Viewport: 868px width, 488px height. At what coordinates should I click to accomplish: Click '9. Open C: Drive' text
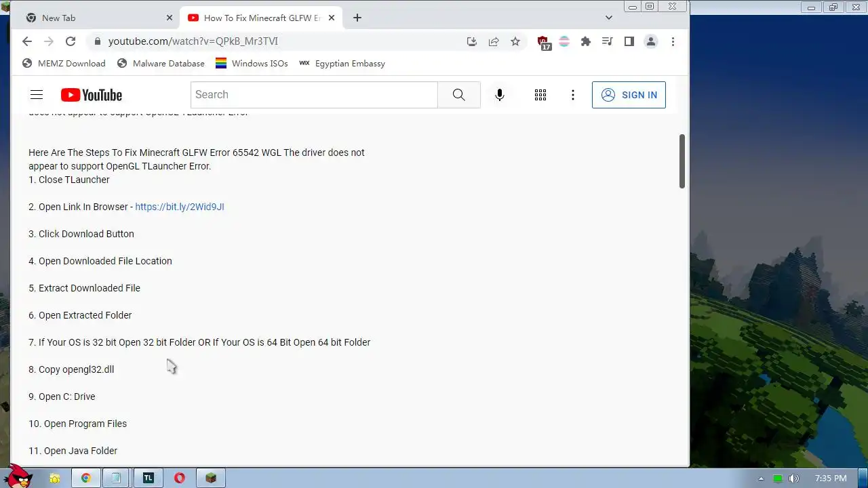pos(62,396)
